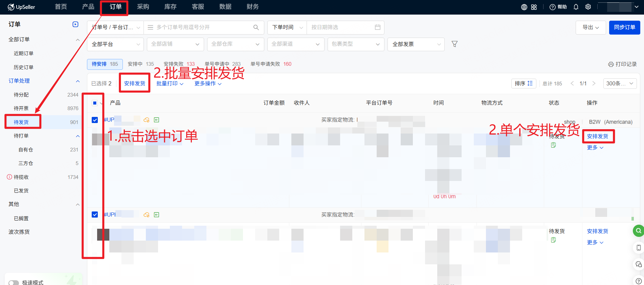This screenshot has height=285, width=644.
Task: Open settings gear icon in header
Action: tap(588, 7)
